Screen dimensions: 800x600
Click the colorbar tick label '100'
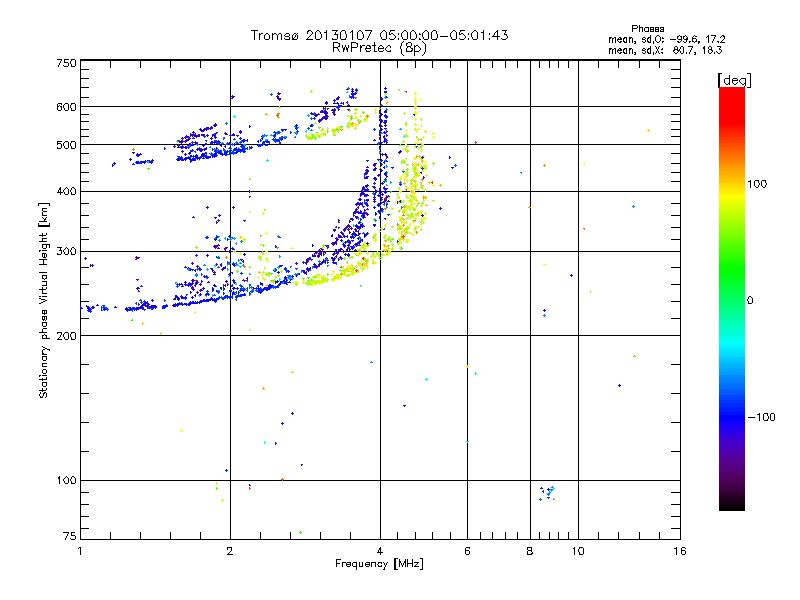[757, 184]
